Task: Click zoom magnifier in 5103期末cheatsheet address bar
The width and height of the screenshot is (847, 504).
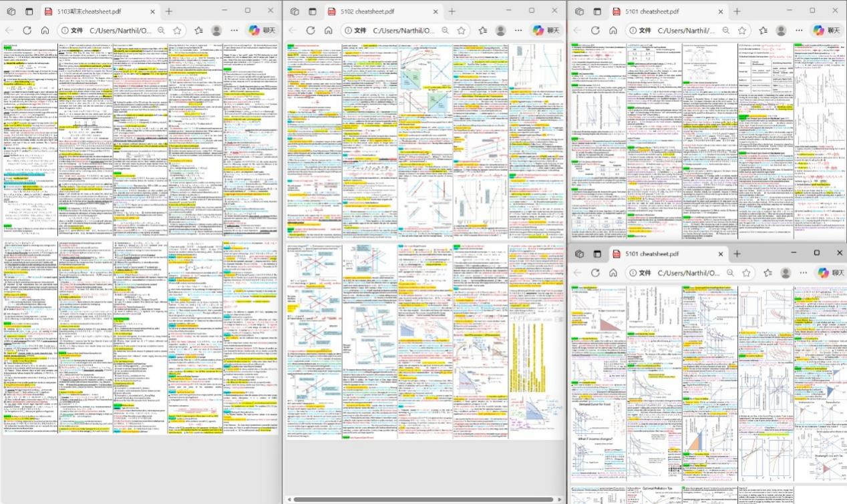Action: click(161, 31)
